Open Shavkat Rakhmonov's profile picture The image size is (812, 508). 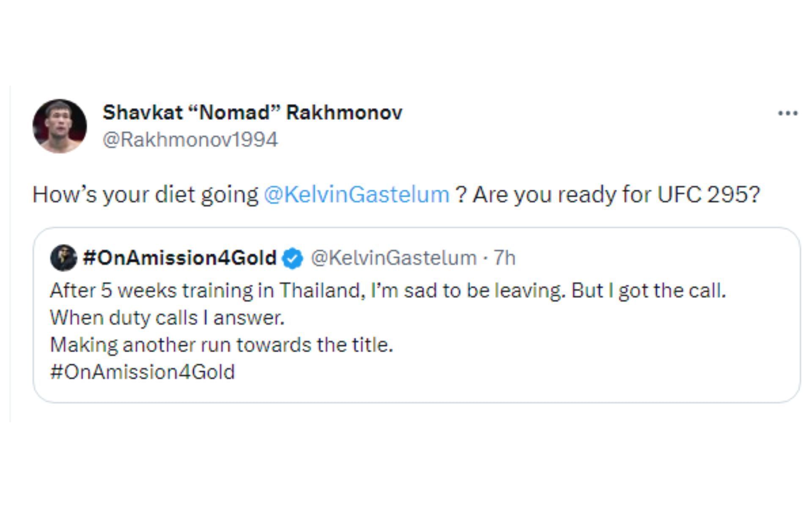click(60, 126)
